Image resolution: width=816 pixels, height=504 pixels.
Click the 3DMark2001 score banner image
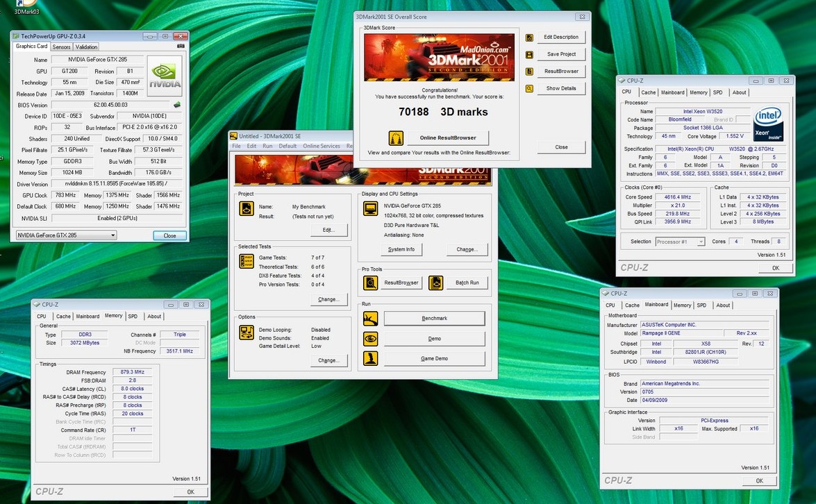tap(439, 57)
